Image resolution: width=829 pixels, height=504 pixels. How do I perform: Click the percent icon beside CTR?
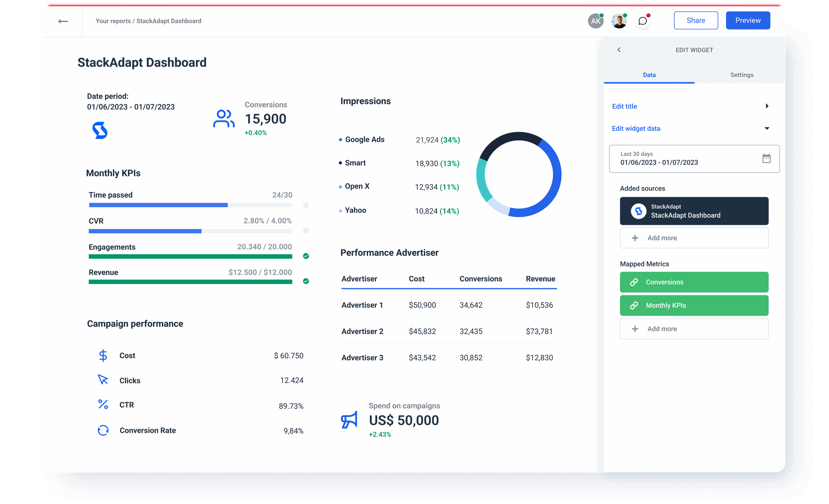coord(103,405)
